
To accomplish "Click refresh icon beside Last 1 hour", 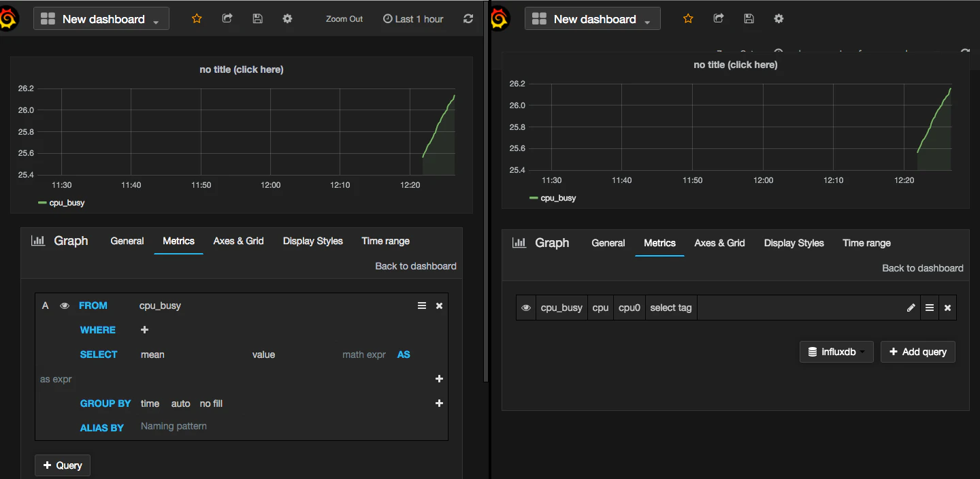I will click(468, 19).
